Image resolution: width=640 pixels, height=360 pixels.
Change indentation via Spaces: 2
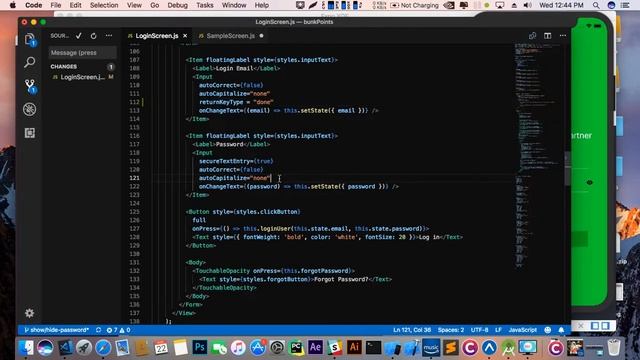coord(451,330)
